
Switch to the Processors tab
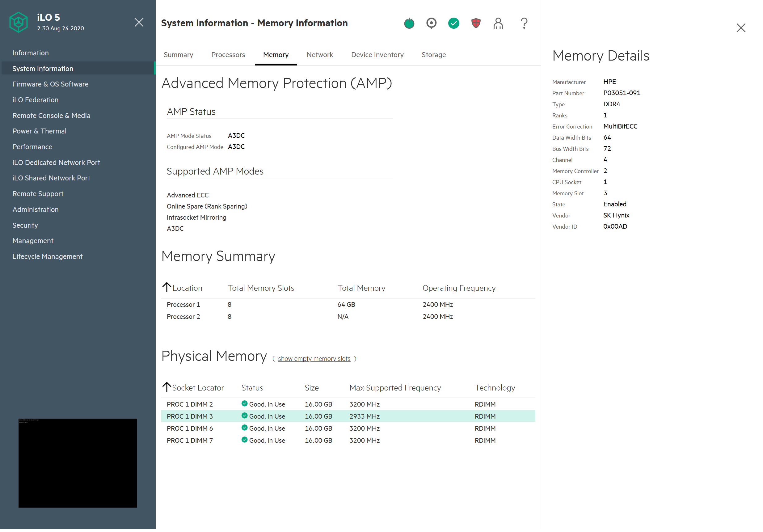228,55
